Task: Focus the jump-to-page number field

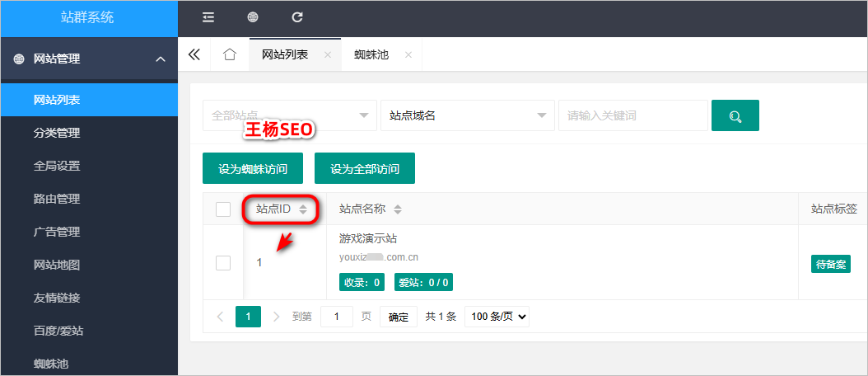Action: (x=337, y=317)
